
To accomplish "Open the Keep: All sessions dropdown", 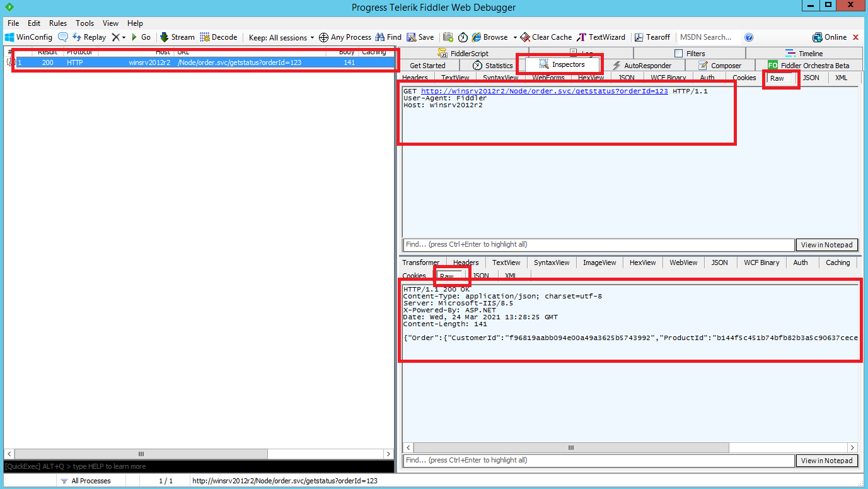I will click(281, 37).
